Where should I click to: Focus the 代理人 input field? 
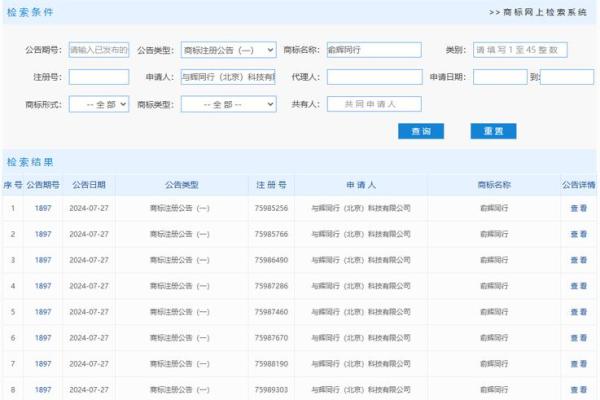(x=374, y=77)
